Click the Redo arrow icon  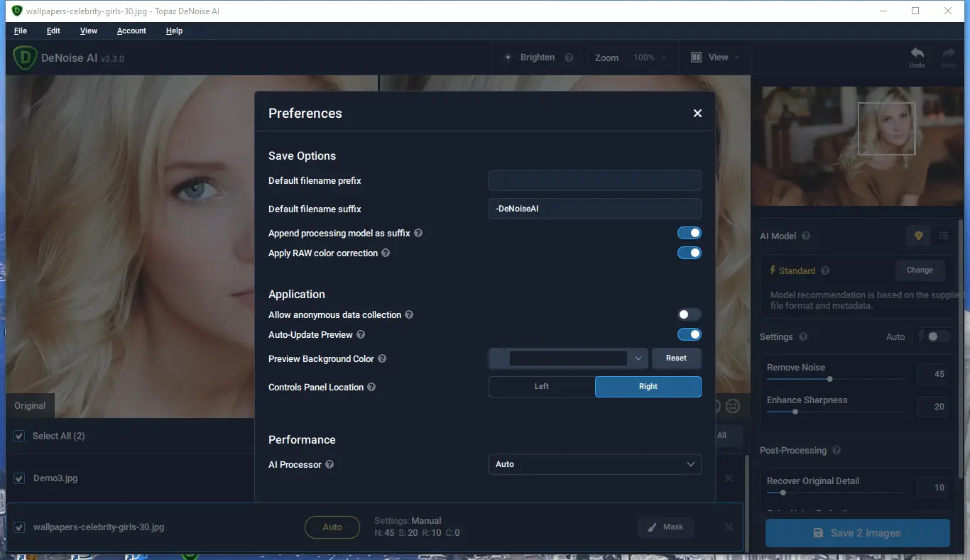948,54
